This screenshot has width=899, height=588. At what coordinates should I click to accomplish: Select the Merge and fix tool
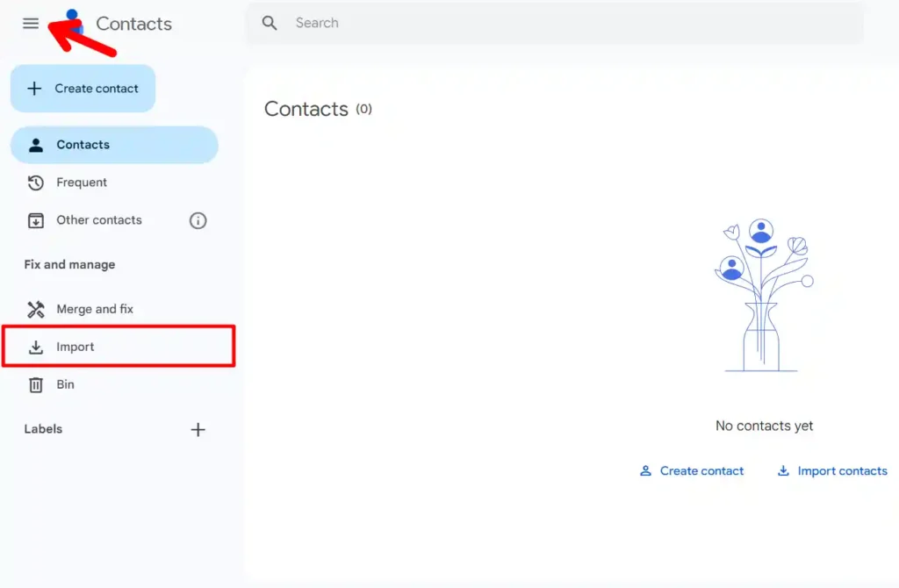click(x=94, y=309)
